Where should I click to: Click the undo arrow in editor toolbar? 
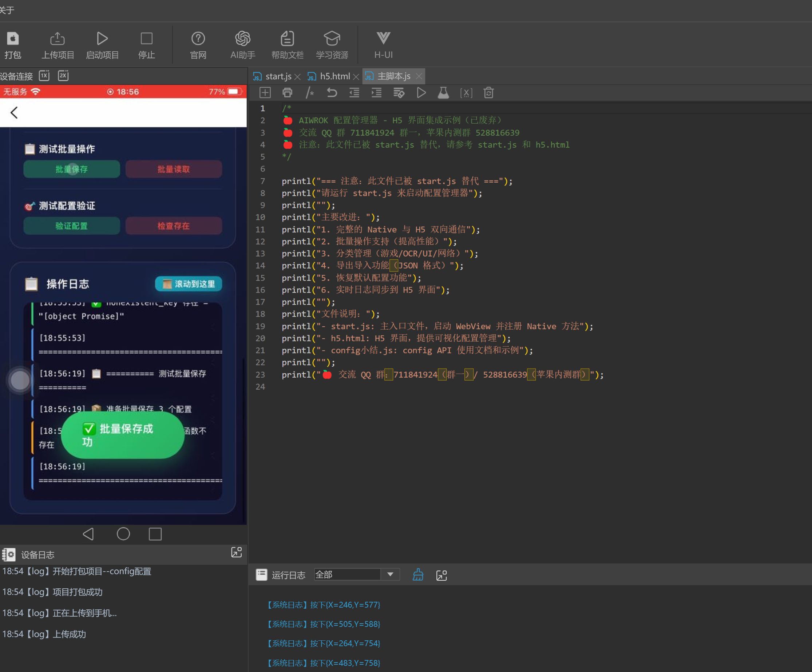pos(332,93)
